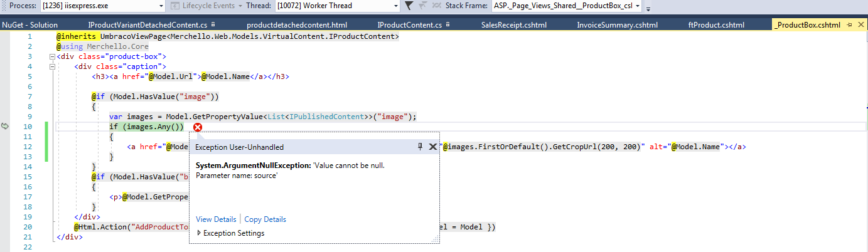The width and height of the screenshot is (868, 252).
Task: Switch to the InvoiceSummary.cshtml tab
Action: click(617, 25)
